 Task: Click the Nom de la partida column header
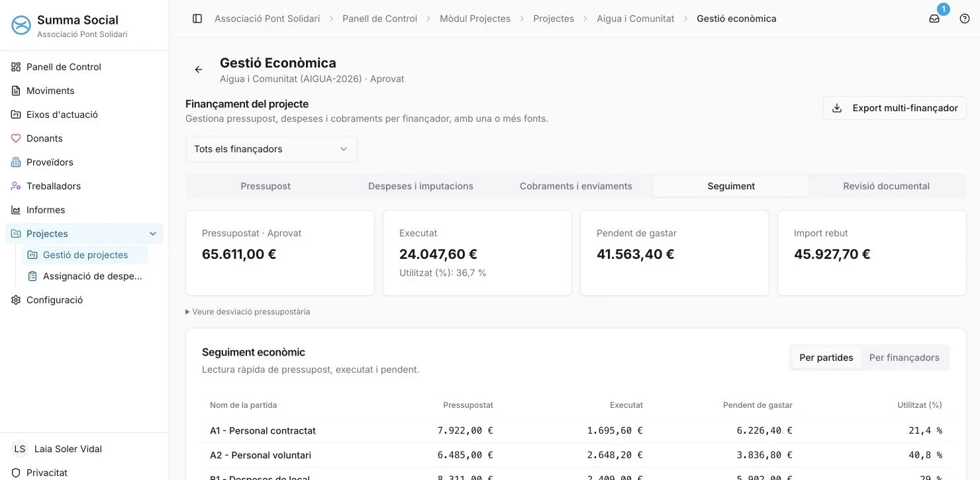click(x=244, y=405)
